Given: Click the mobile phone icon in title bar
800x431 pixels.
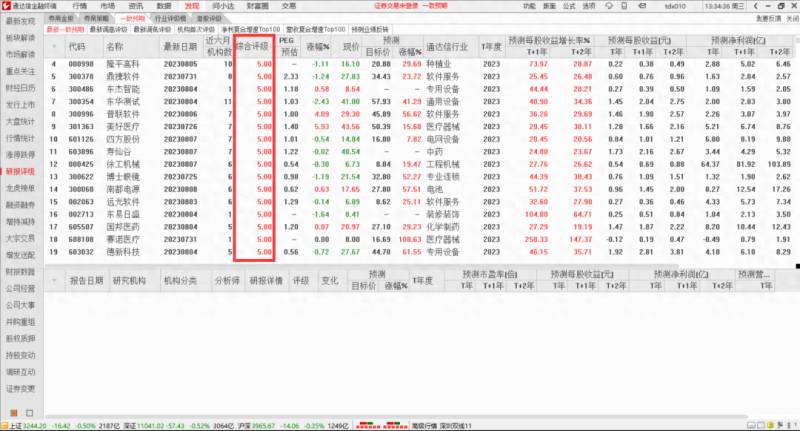Looking at the screenshot, I should click(624, 6).
